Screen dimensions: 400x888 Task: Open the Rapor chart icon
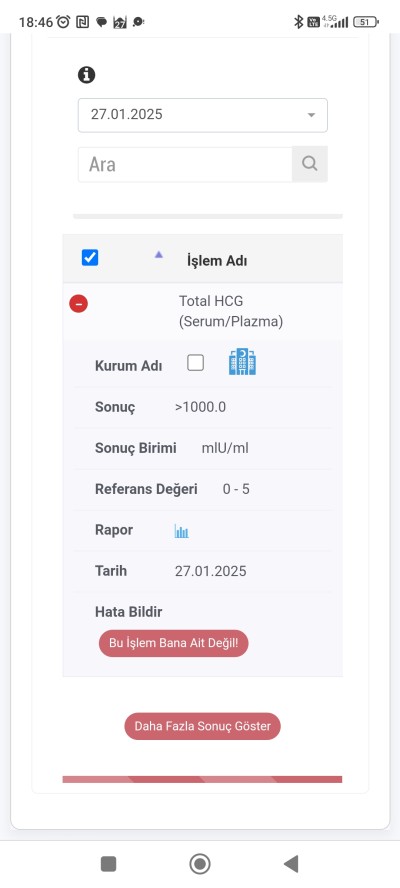coord(181,531)
